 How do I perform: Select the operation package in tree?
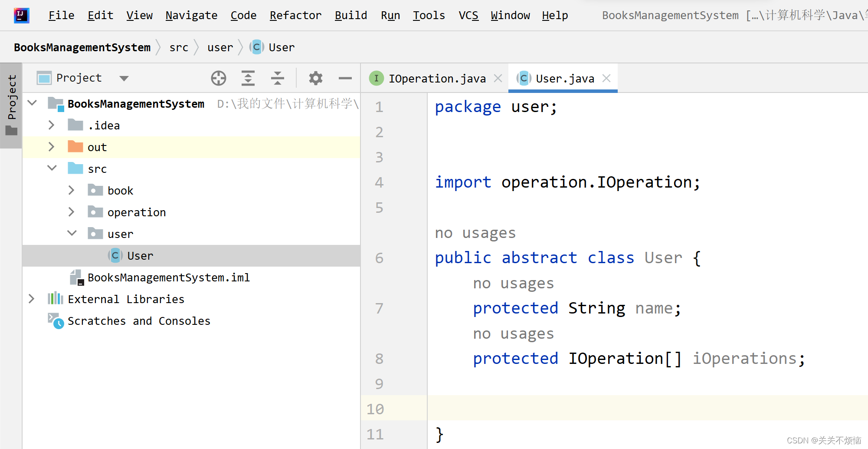point(191,212)
